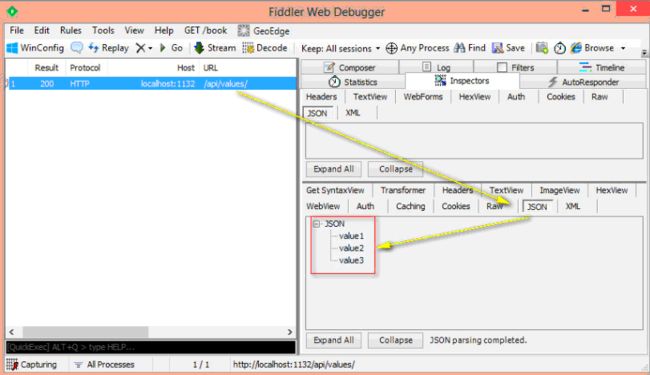Open the Remove sessions dropdown arrow
This screenshot has height=375, width=650.
pos(150,48)
